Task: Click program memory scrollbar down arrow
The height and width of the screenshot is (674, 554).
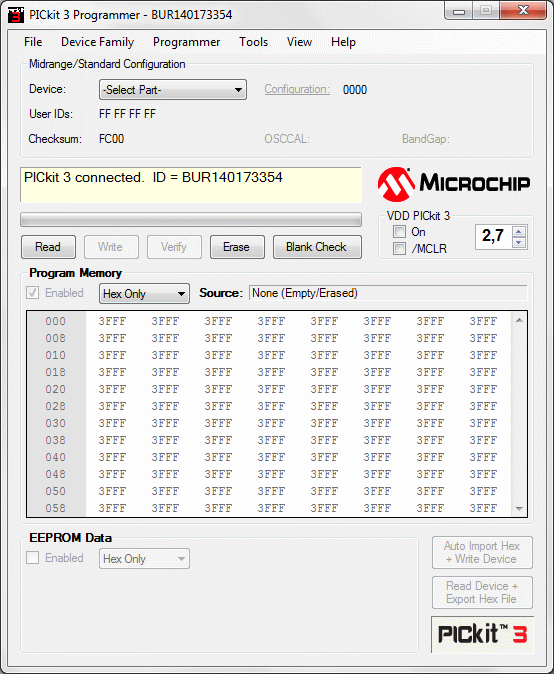Action: [x=519, y=509]
